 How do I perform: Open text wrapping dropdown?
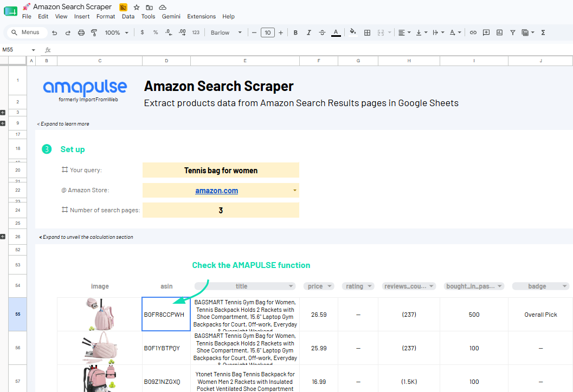click(x=438, y=32)
